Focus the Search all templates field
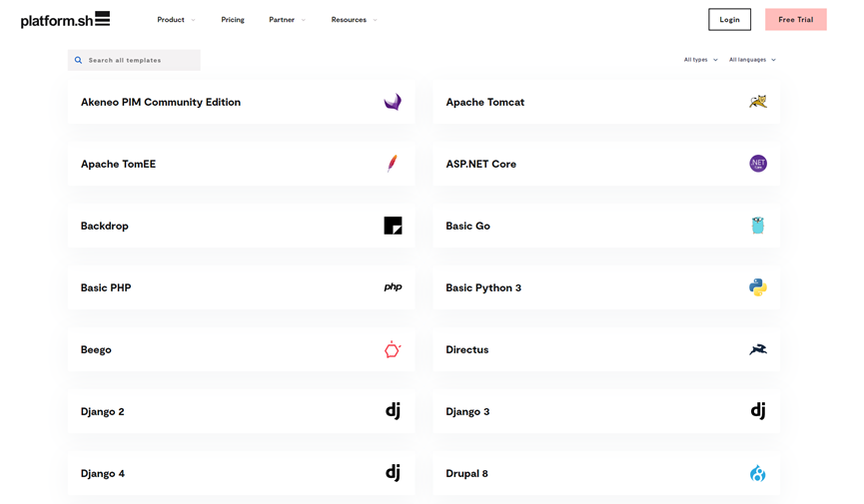This screenshot has width=864, height=504. click(134, 60)
